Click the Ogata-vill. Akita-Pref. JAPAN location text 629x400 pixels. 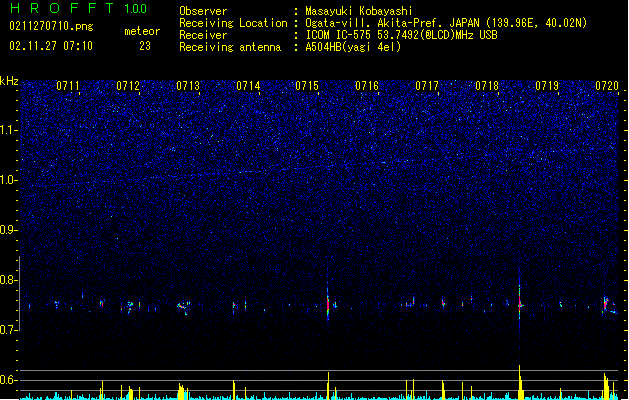(x=446, y=23)
